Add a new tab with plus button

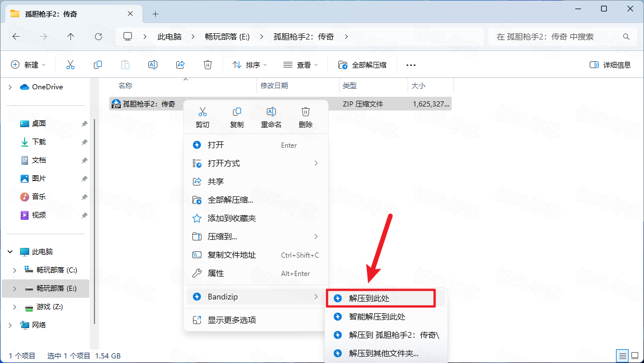coord(155,14)
